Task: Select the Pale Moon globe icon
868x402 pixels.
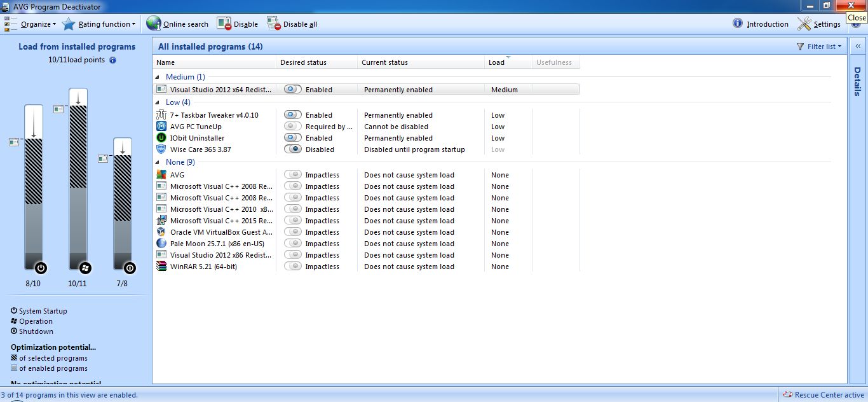Action: (x=161, y=244)
